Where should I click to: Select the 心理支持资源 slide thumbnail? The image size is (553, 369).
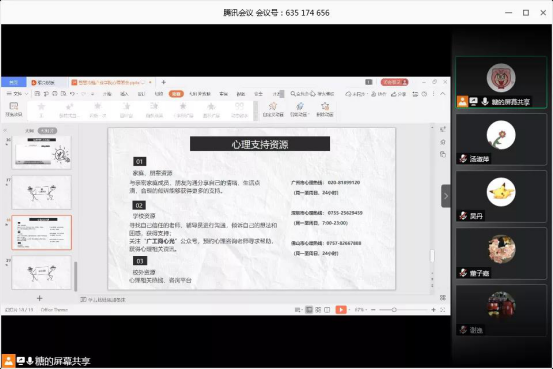pos(42,232)
